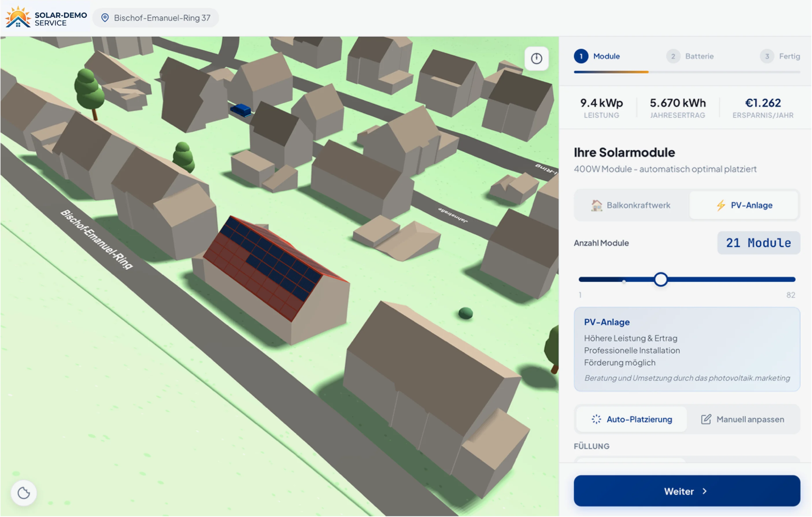Go to step 3 Fertig
This screenshot has width=812, height=517.
[x=780, y=56]
